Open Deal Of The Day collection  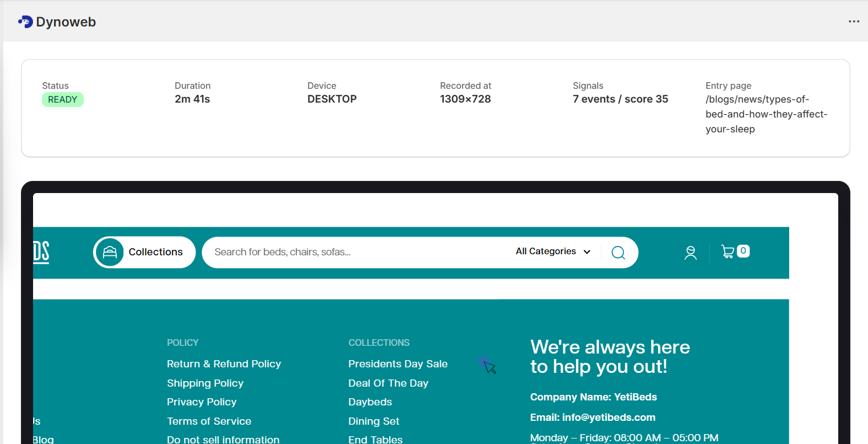388,383
